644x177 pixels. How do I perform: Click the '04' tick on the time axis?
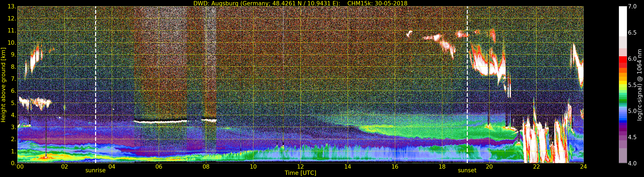coord(112,167)
